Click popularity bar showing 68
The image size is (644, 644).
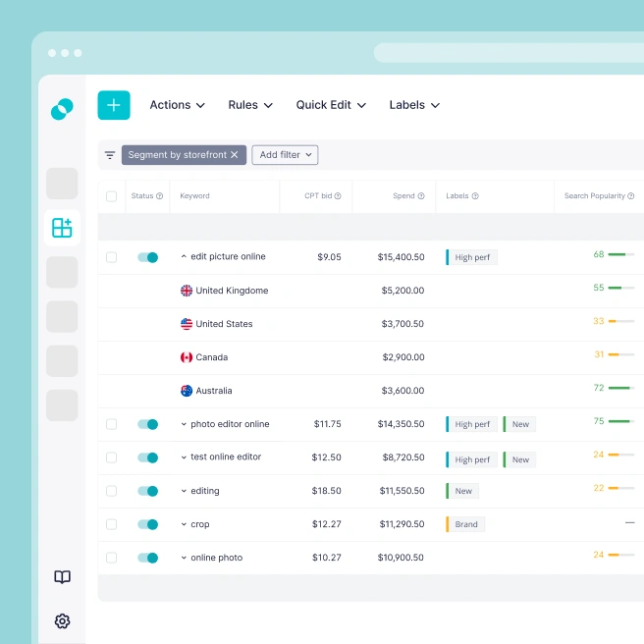(621, 254)
